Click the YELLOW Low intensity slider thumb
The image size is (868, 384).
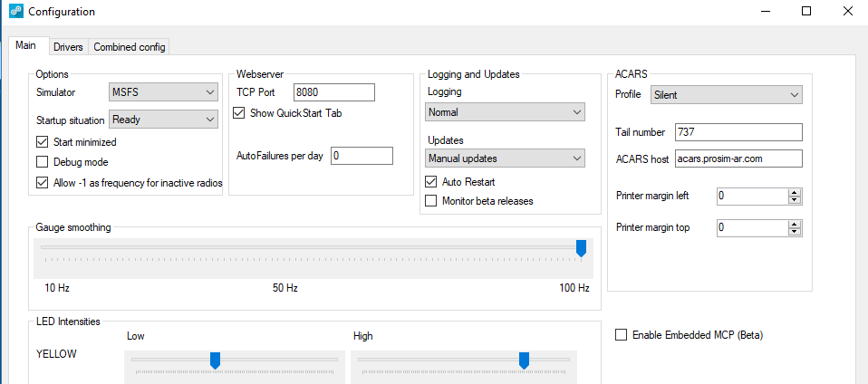(x=216, y=360)
